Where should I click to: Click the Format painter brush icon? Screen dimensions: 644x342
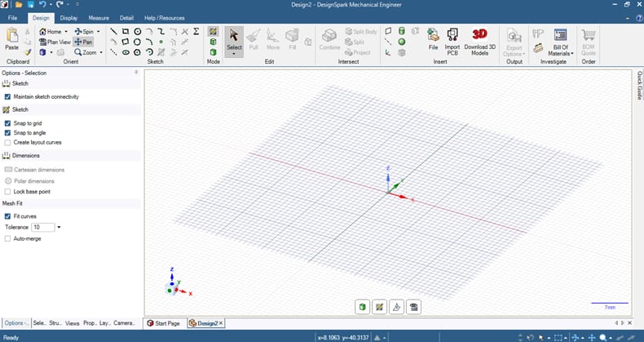click(28, 52)
